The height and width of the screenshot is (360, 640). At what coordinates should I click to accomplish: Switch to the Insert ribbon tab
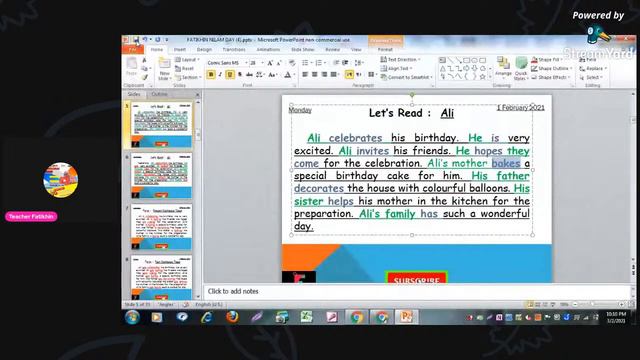[180, 50]
